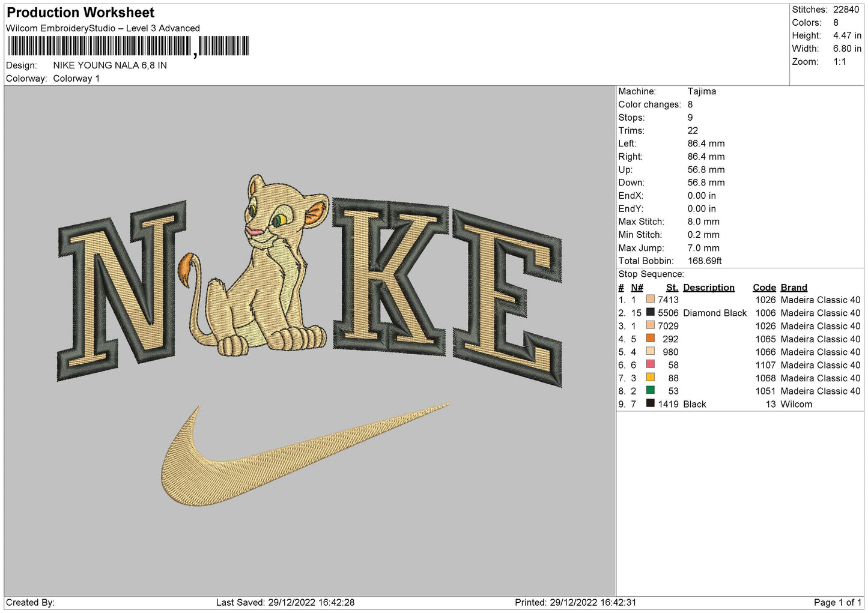Click the 'Left:' measurement label
The width and height of the screenshot is (868, 613).
coord(627,143)
